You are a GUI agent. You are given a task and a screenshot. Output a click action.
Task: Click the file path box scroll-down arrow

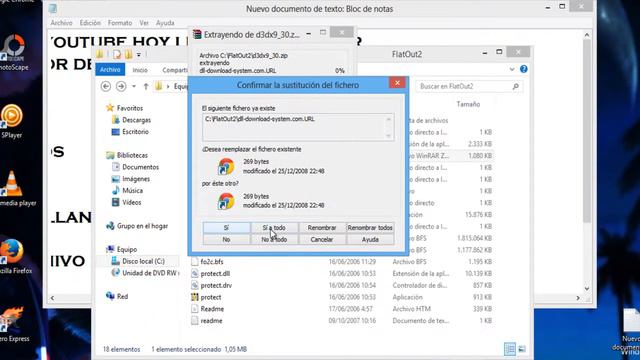point(389,136)
